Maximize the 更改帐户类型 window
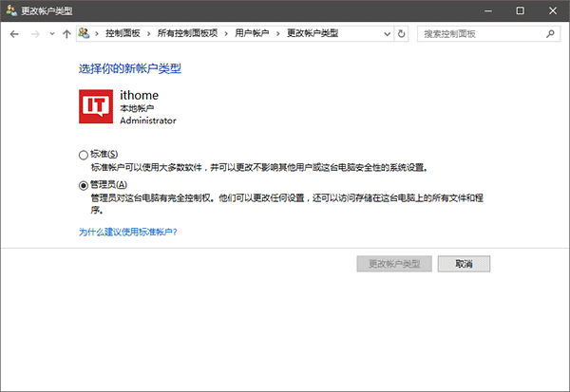 521,10
